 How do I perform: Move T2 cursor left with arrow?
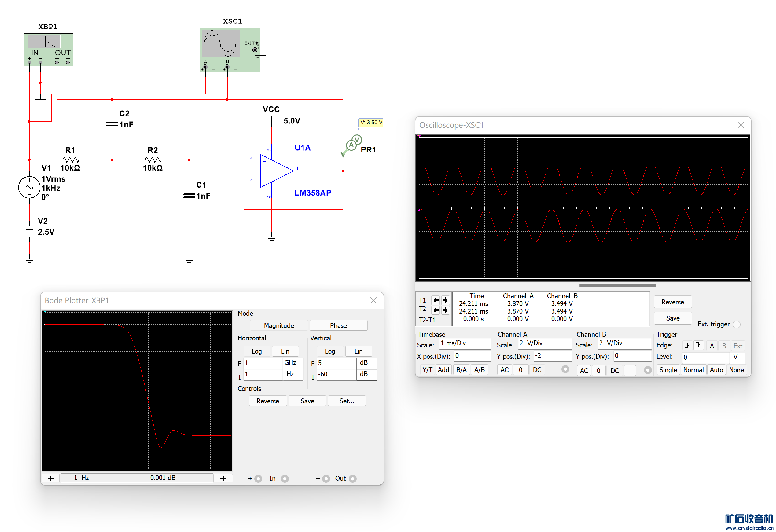click(x=436, y=310)
